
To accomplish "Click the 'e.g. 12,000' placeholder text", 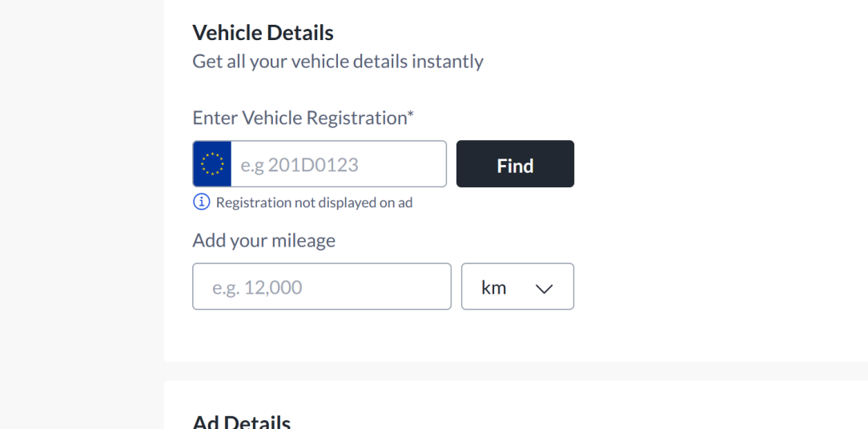I will pyautogui.click(x=257, y=287).
